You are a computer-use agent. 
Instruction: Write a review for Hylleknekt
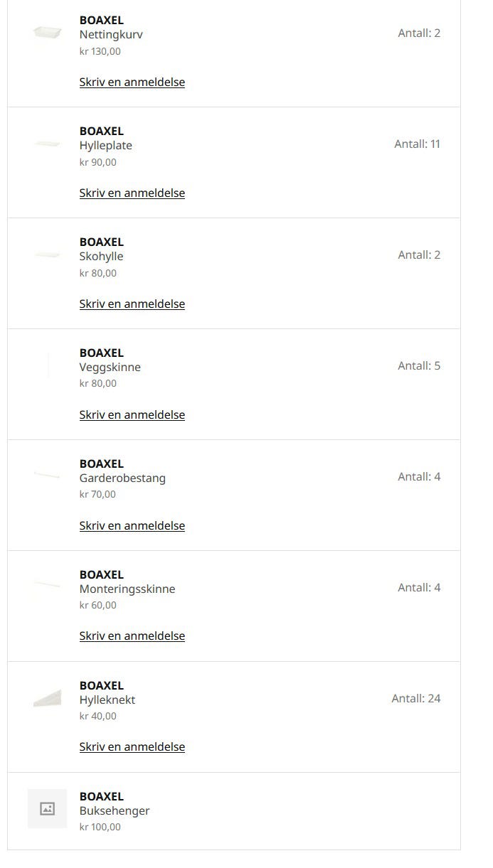coord(132,746)
